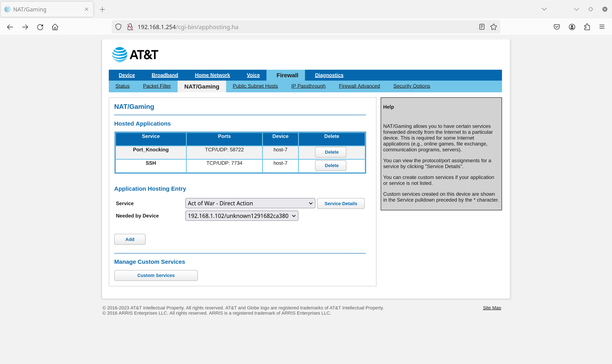
Task: Click the Port_Knocking service cell
Action: (x=151, y=152)
